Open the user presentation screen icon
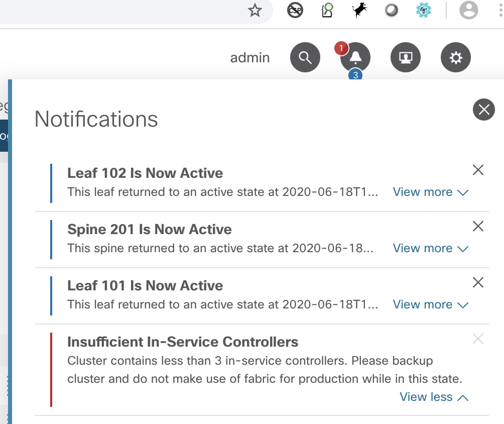The height and width of the screenshot is (424, 504). click(x=406, y=57)
